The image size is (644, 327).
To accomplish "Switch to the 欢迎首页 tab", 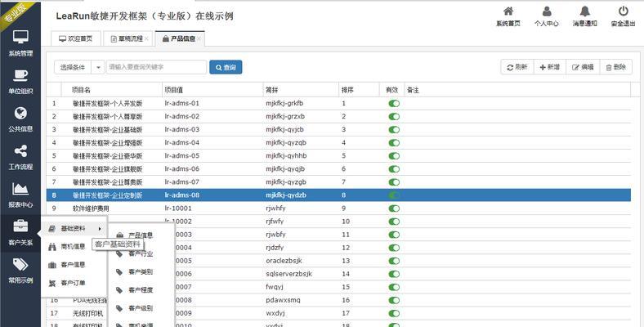I will (x=75, y=38).
